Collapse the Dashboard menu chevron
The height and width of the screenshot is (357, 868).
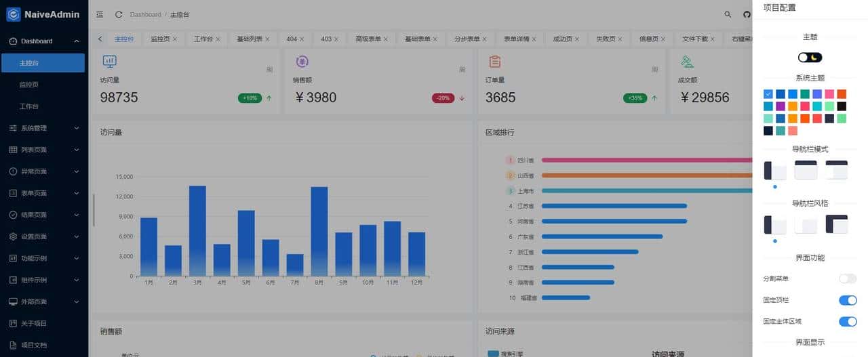coord(77,41)
